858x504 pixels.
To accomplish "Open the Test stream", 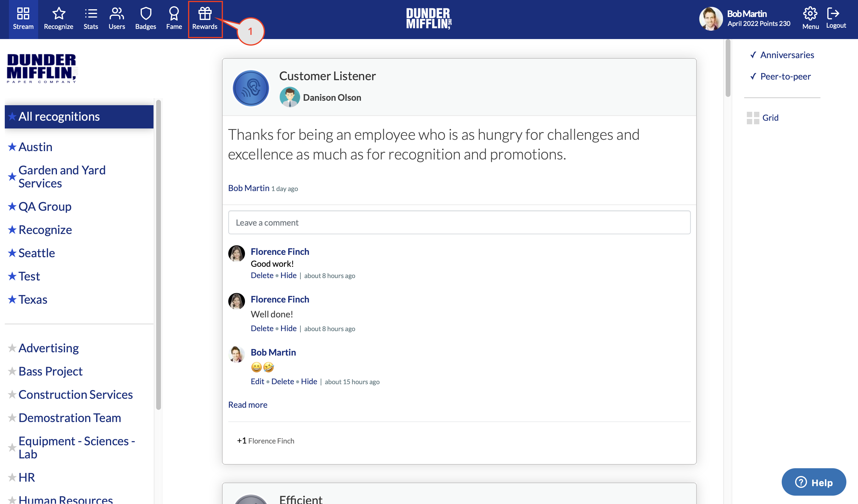I will coord(29,276).
